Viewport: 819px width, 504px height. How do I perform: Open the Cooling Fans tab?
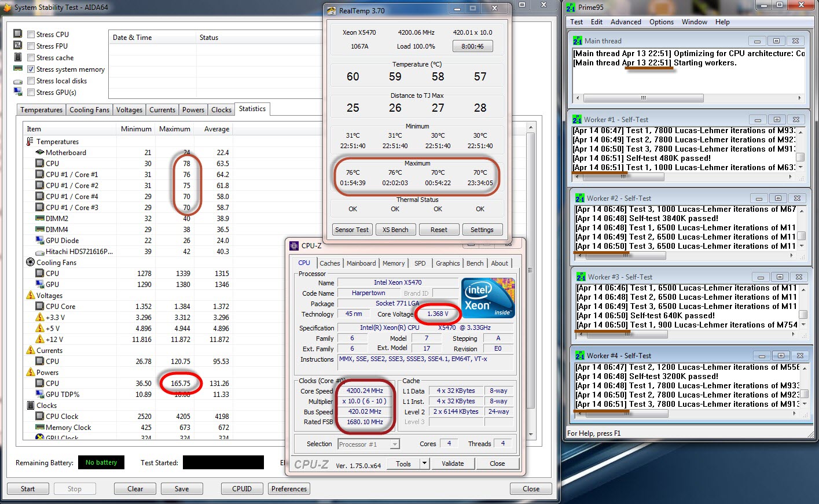point(89,110)
